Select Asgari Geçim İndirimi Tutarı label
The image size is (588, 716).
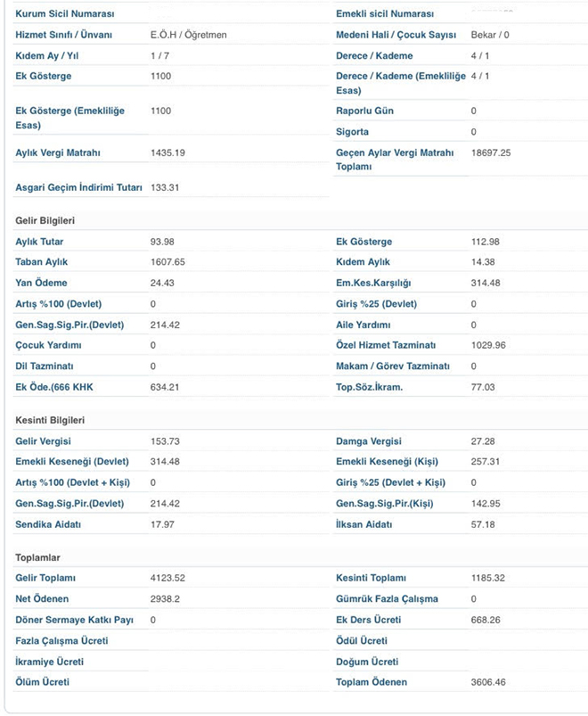(78, 187)
